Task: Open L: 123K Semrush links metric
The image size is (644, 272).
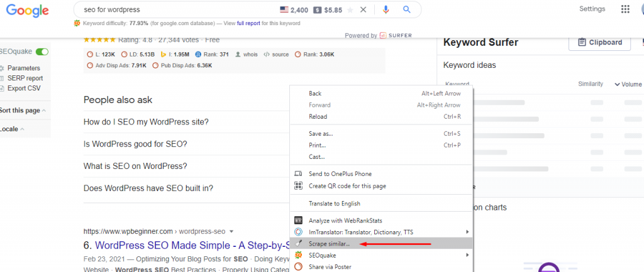Action: coord(101,54)
